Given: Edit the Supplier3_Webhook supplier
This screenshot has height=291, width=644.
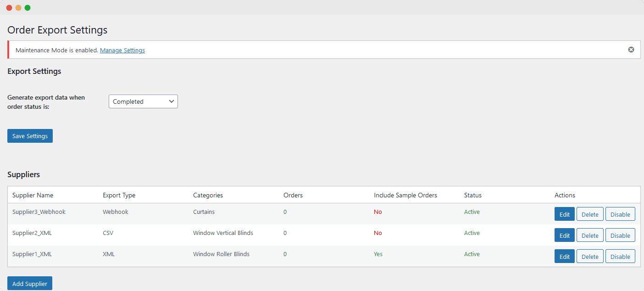Looking at the screenshot, I should click(564, 214).
